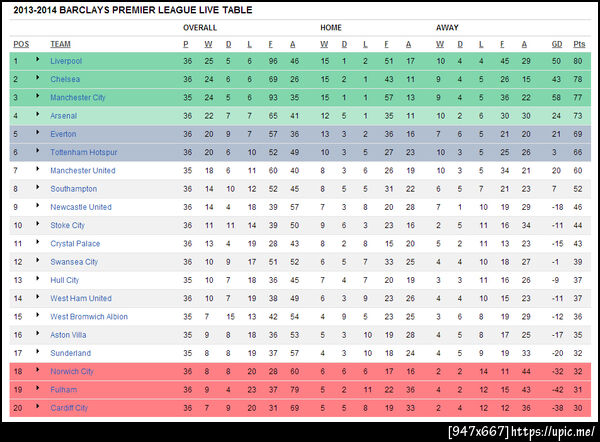The width and height of the screenshot is (600, 442).
Task: Open the Manchester City team page
Action: coord(78,97)
